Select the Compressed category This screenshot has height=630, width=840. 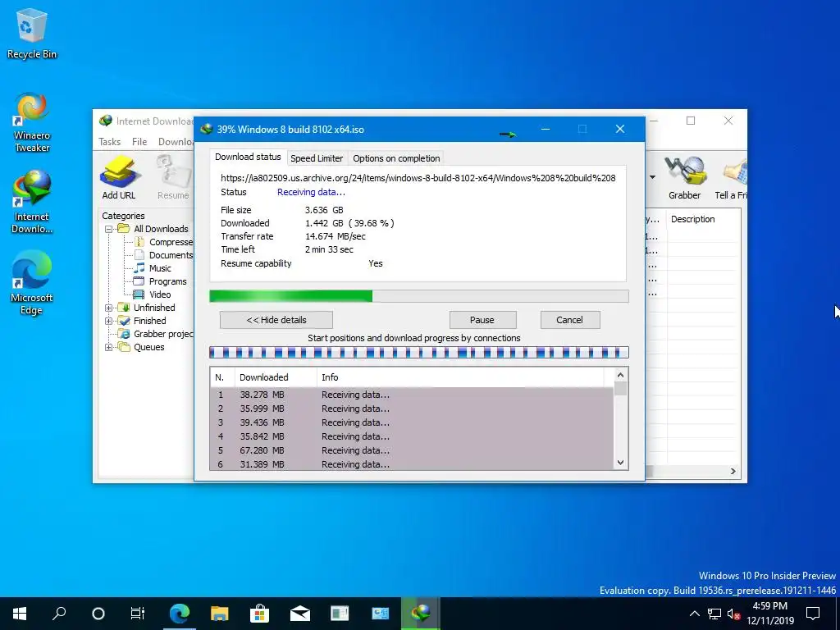[164, 242]
